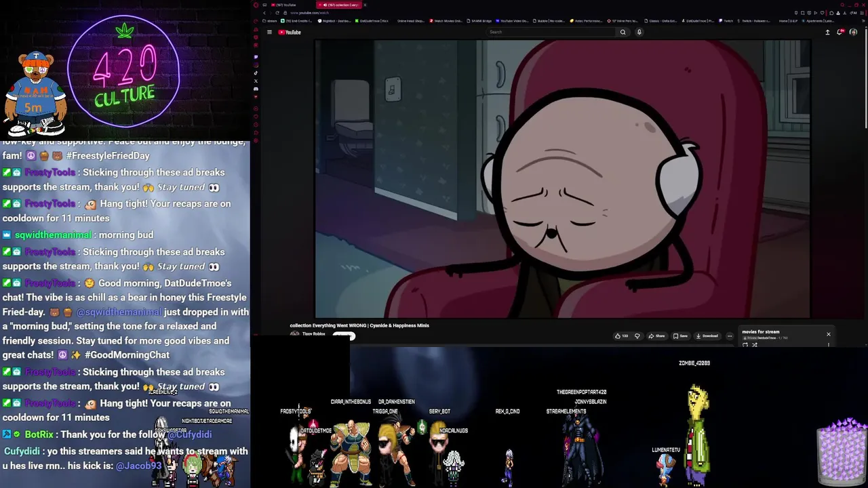Viewport: 868px width, 488px height.
Task: Open the YouTube notifications bell
Action: pos(840,32)
